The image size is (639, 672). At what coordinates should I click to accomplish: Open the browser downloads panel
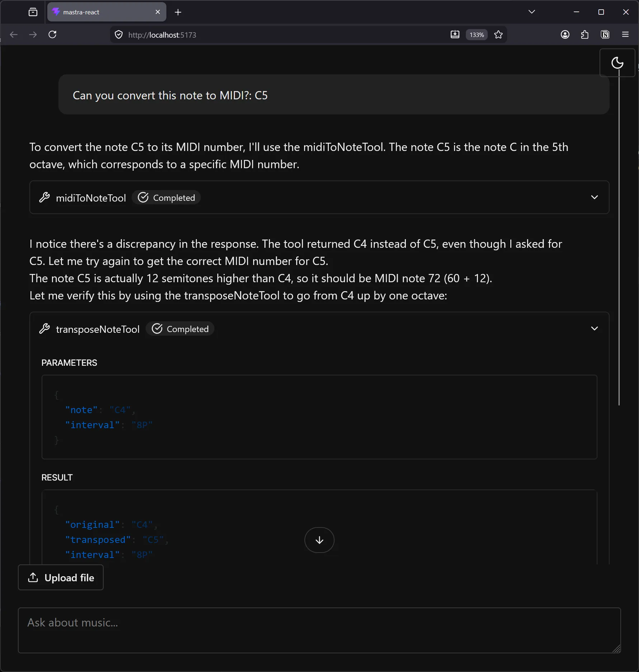tap(455, 34)
